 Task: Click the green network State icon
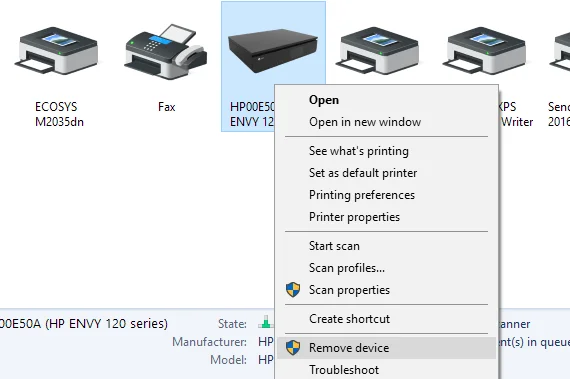pos(266,322)
